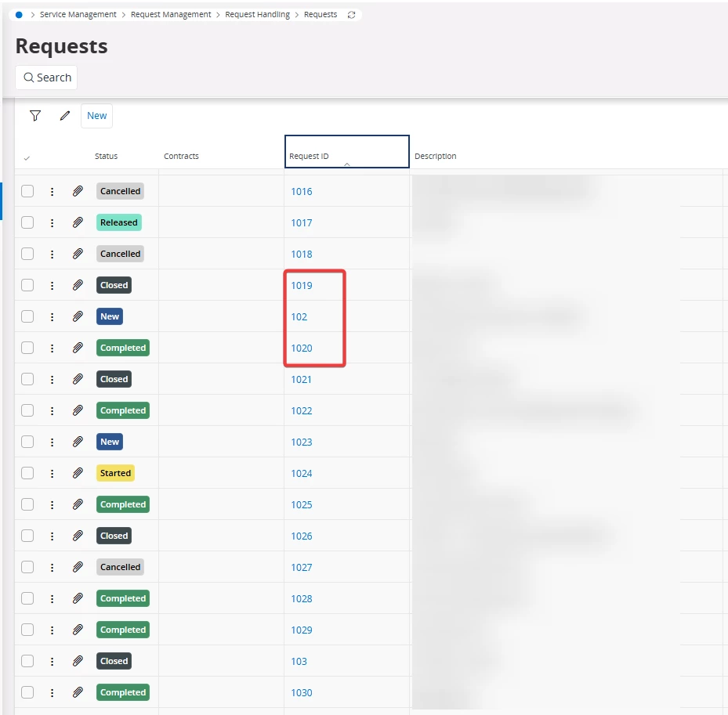The width and height of the screenshot is (728, 715).
Task: Sort by the Status column header
Action: 107,157
